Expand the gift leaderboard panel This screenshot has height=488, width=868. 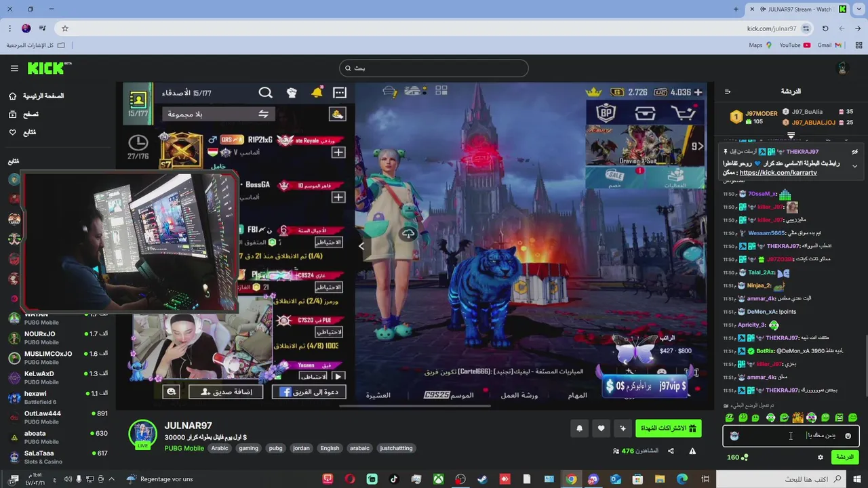(x=791, y=136)
